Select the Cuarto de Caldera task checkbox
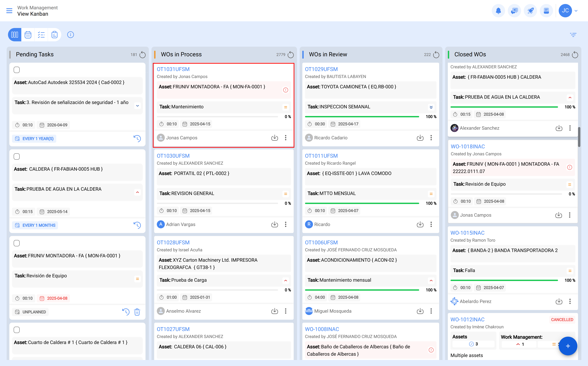 point(17,330)
